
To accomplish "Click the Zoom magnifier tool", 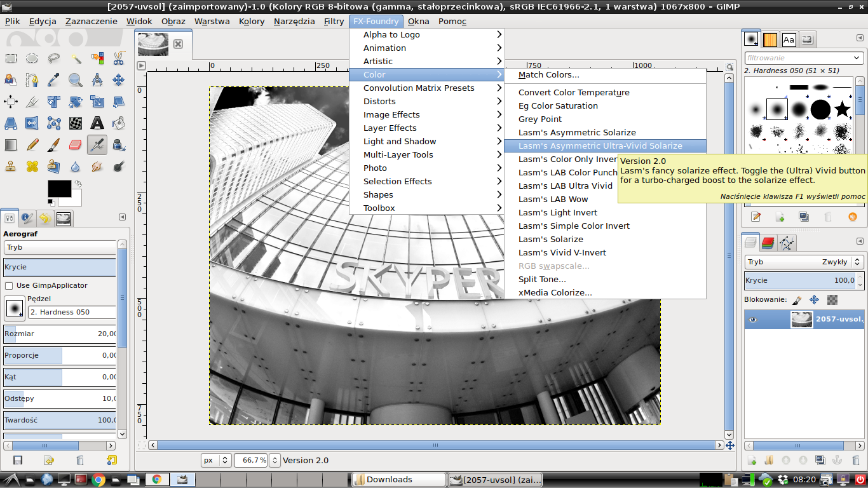I will (76, 80).
